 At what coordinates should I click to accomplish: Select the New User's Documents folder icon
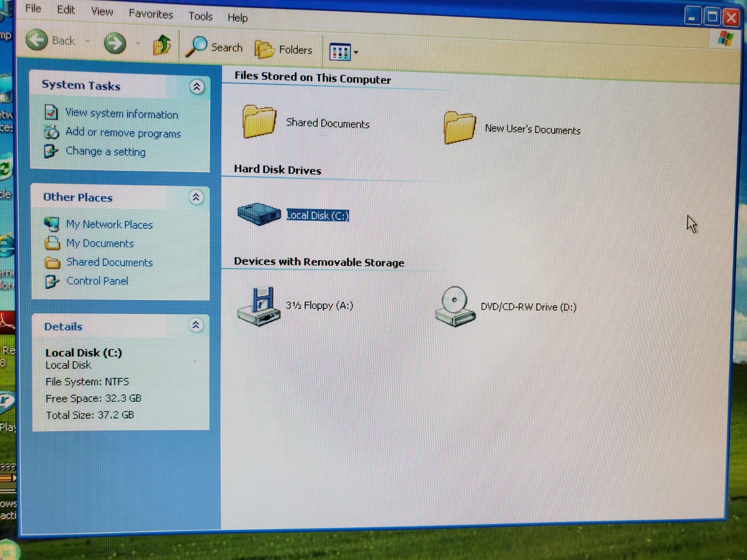(x=460, y=126)
